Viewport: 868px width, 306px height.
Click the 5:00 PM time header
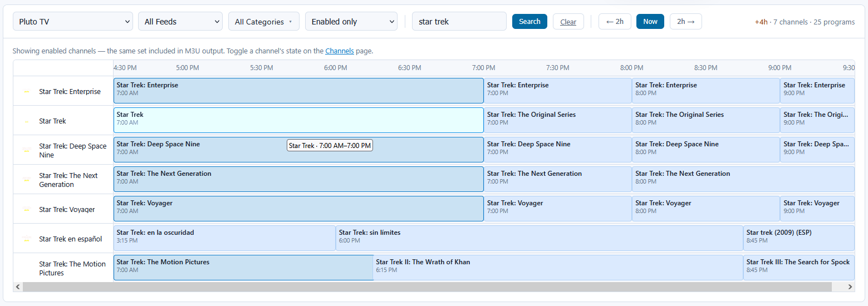point(188,68)
